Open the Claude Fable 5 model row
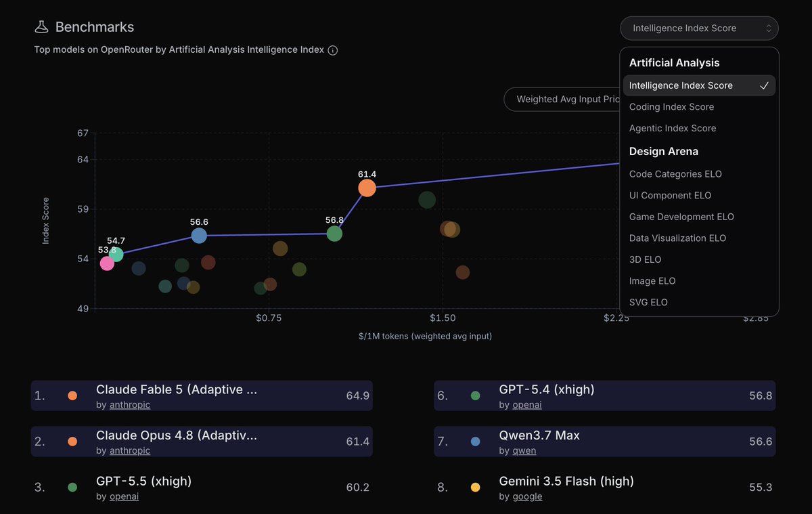The height and width of the screenshot is (514, 812). click(x=202, y=395)
